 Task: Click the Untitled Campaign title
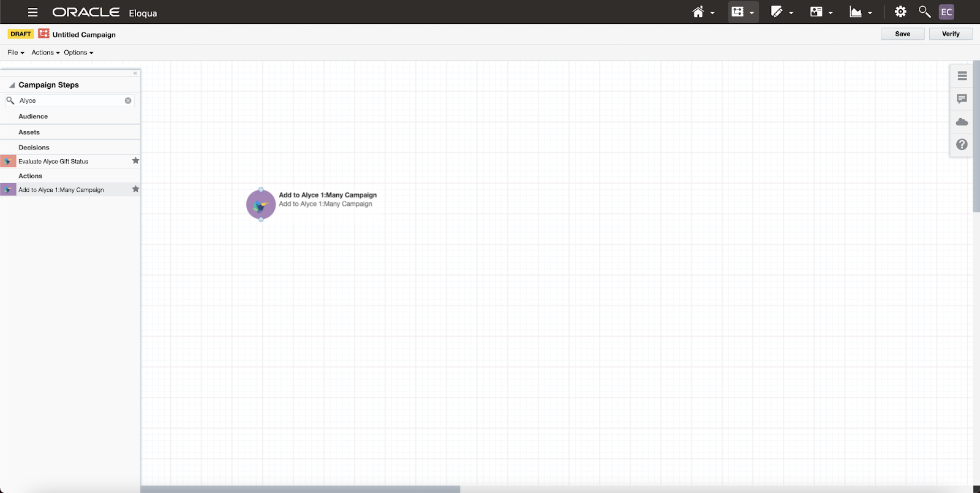[x=84, y=35]
